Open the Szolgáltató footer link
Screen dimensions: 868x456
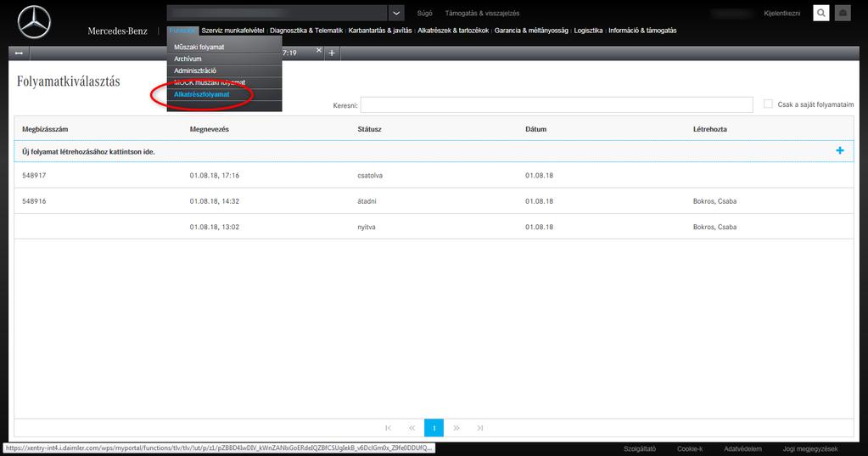point(640,449)
